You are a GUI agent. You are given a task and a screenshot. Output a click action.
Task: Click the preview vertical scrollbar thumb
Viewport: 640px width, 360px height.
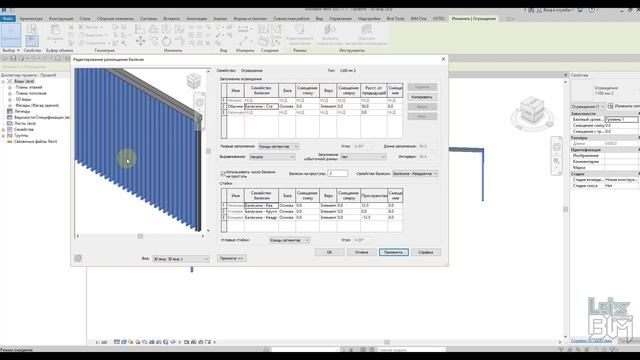click(x=208, y=151)
